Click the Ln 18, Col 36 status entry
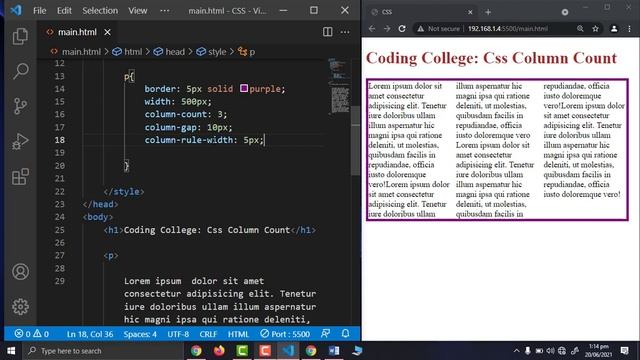This screenshot has height=360, width=640. [90, 334]
